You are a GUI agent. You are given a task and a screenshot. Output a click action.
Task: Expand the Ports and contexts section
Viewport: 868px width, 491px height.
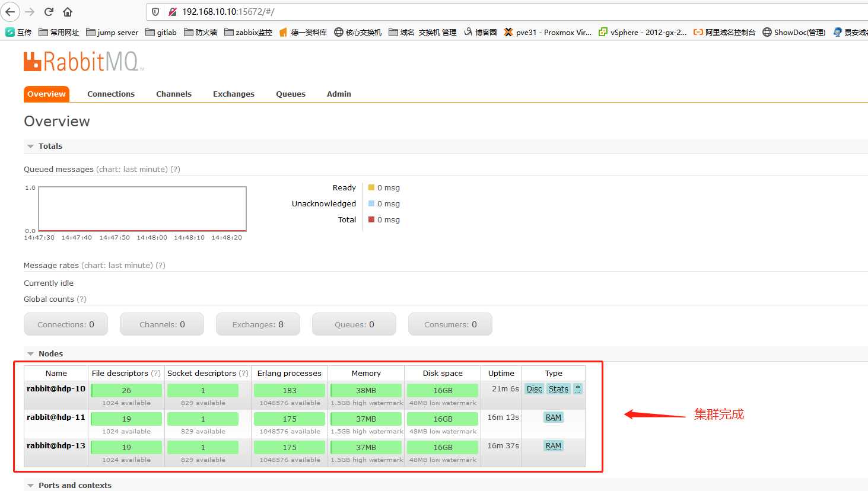click(69, 485)
